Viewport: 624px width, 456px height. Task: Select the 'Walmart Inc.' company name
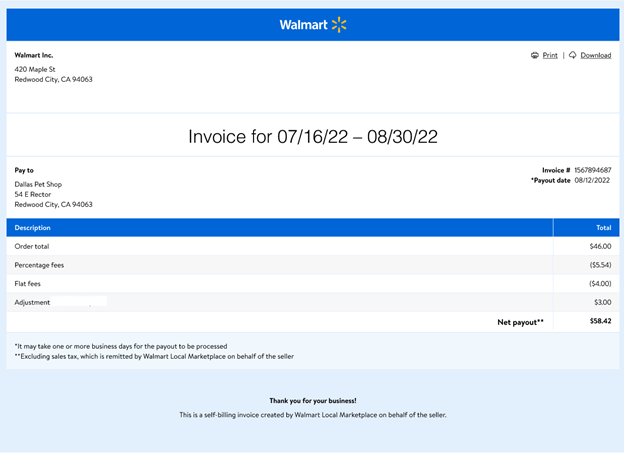[34, 55]
